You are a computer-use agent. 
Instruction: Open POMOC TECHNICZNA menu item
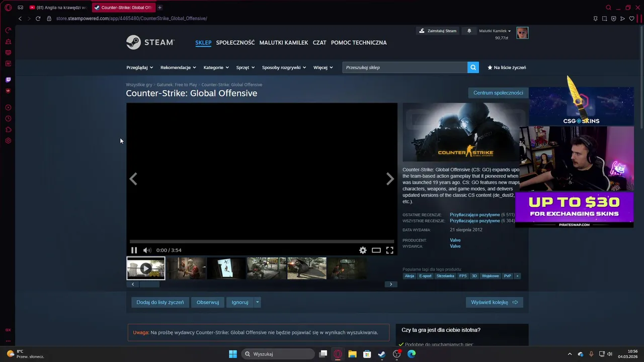click(359, 43)
